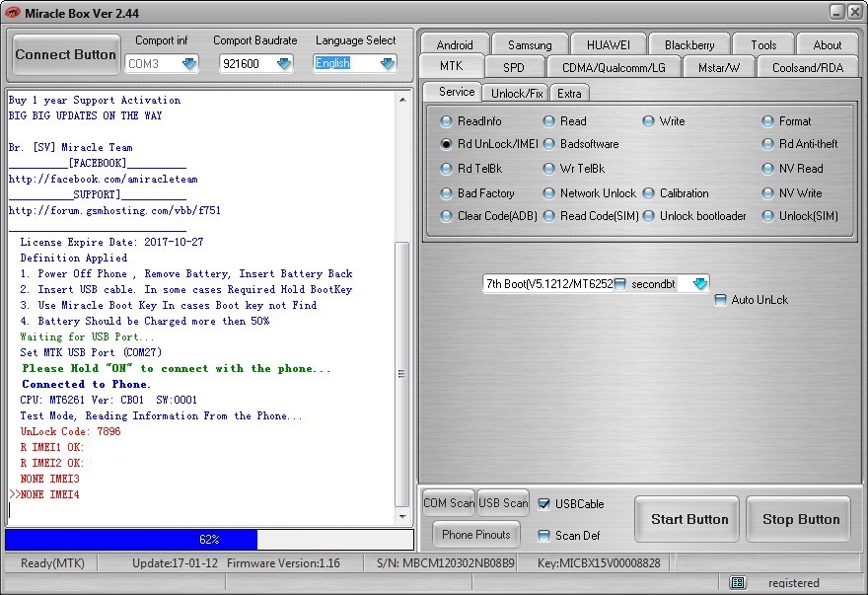Image resolution: width=868 pixels, height=595 pixels.
Task: Expand the Comport Baudrate dropdown
Action: click(x=284, y=64)
